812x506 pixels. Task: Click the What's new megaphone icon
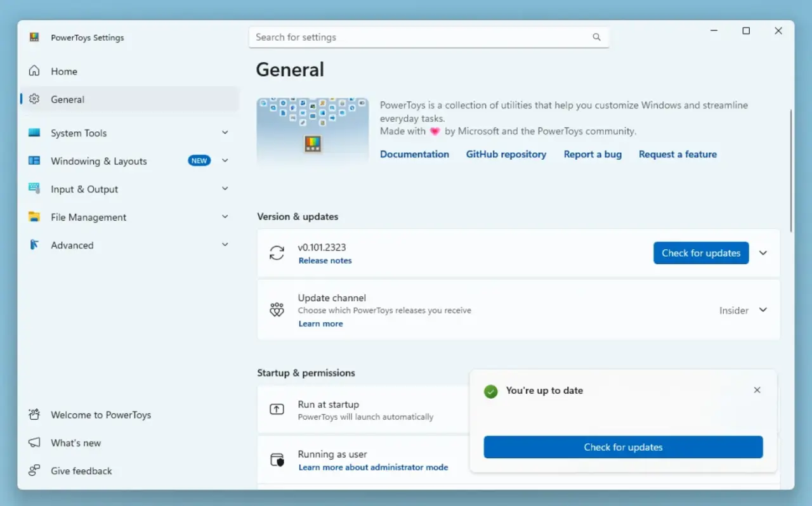[x=34, y=443]
